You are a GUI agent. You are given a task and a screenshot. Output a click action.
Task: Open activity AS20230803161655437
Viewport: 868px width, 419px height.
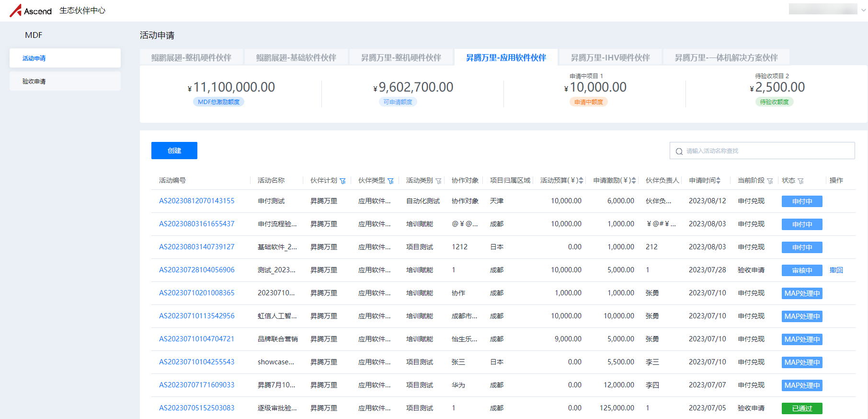(197, 224)
